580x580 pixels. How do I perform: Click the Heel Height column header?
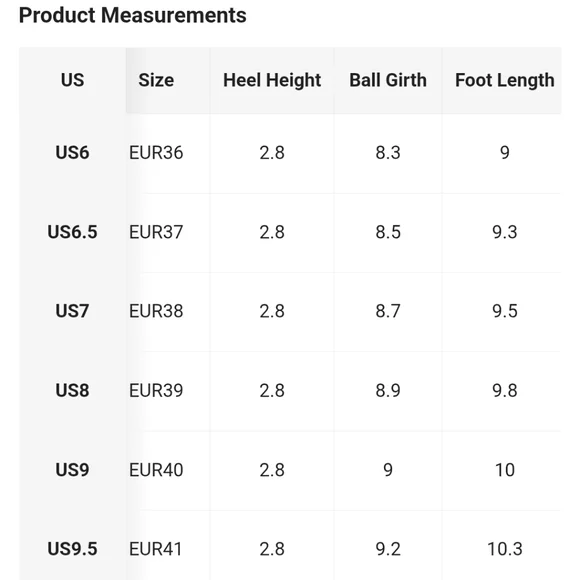tap(272, 80)
